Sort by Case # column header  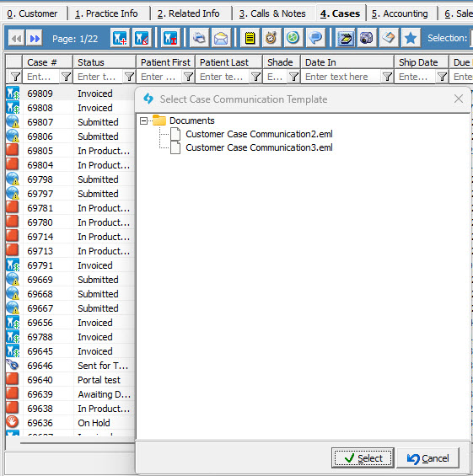[x=47, y=62]
